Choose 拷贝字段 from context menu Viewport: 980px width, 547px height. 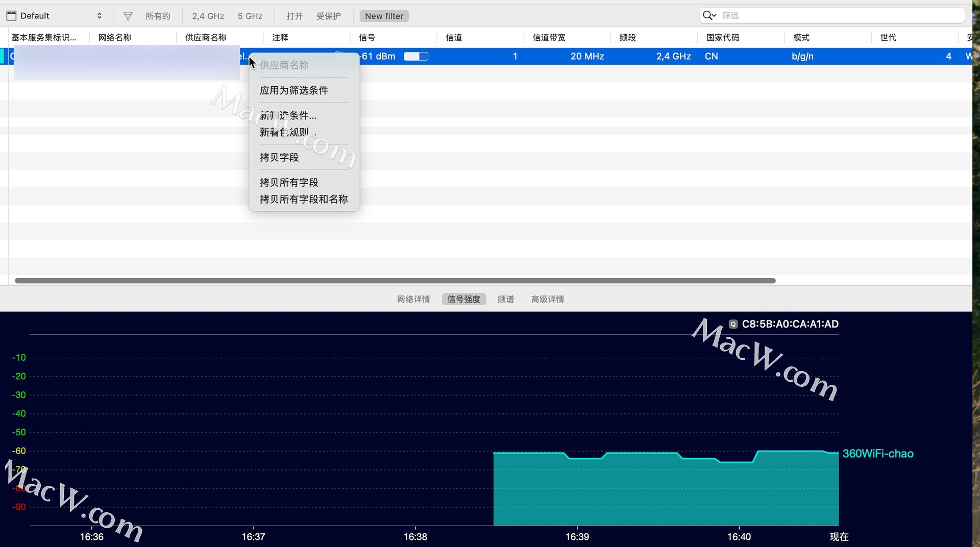click(x=304, y=157)
